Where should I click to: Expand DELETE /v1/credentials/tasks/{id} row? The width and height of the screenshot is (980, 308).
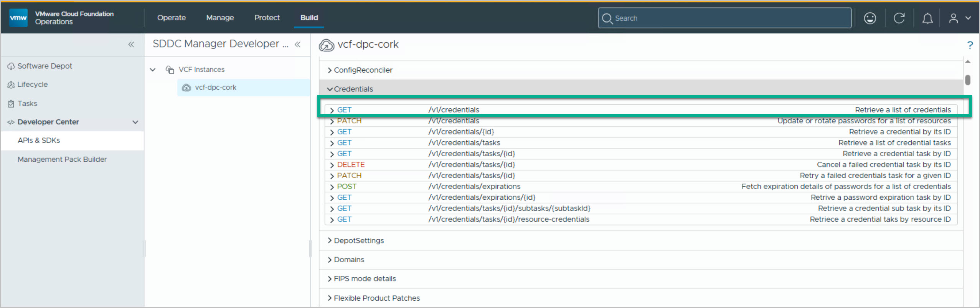(332, 165)
